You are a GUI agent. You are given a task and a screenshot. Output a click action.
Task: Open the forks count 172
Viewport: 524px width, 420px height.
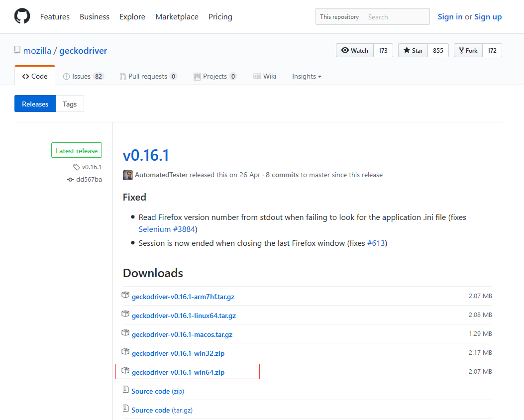(x=492, y=50)
